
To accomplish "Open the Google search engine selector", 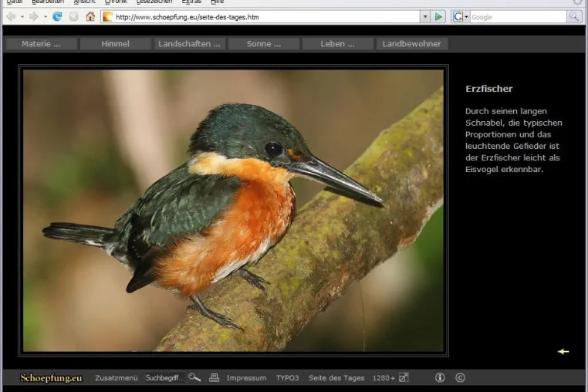I will click(x=461, y=17).
